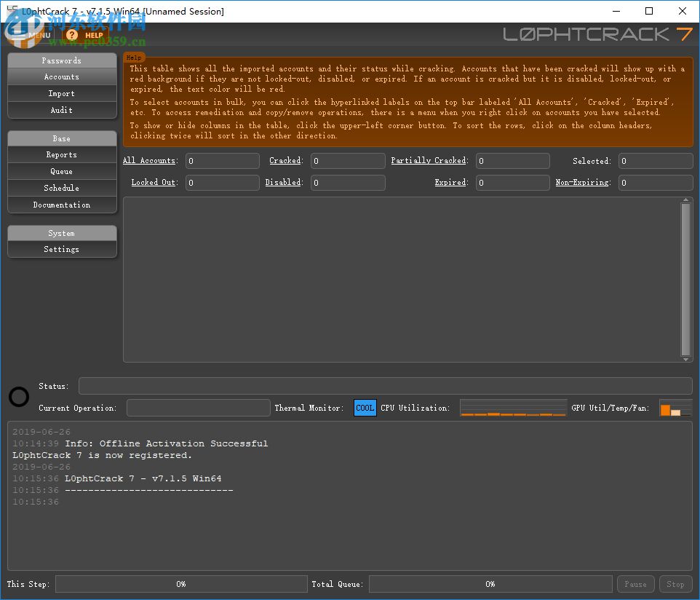The image size is (700, 600).
Task: Open the Audit page in the sidebar
Action: (x=62, y=110)
